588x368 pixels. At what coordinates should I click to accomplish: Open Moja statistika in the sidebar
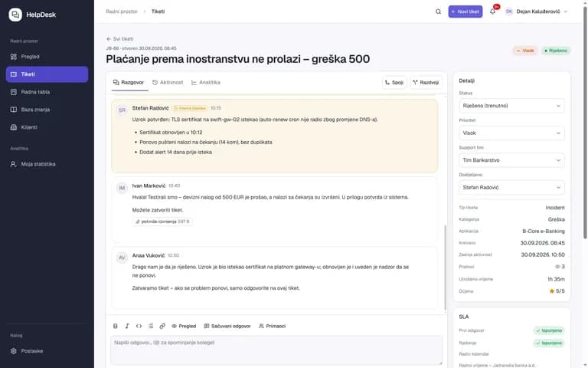47,164
